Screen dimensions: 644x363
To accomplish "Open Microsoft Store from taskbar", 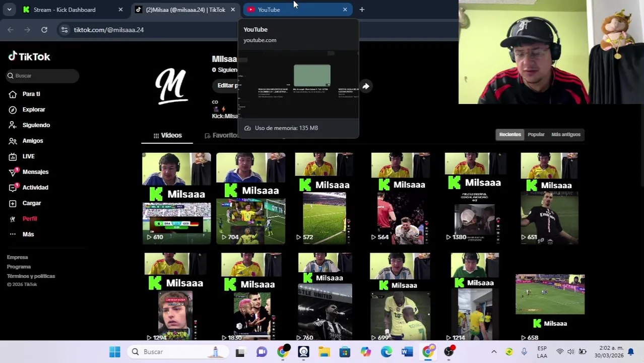I will (x=345, y=352).
